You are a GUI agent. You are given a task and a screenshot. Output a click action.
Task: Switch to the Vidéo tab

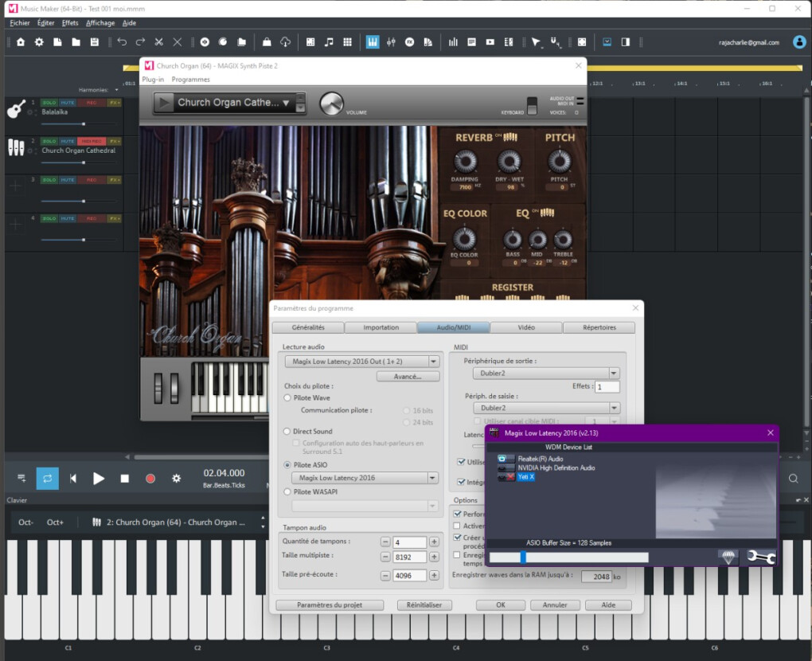(x=526, y=327)
